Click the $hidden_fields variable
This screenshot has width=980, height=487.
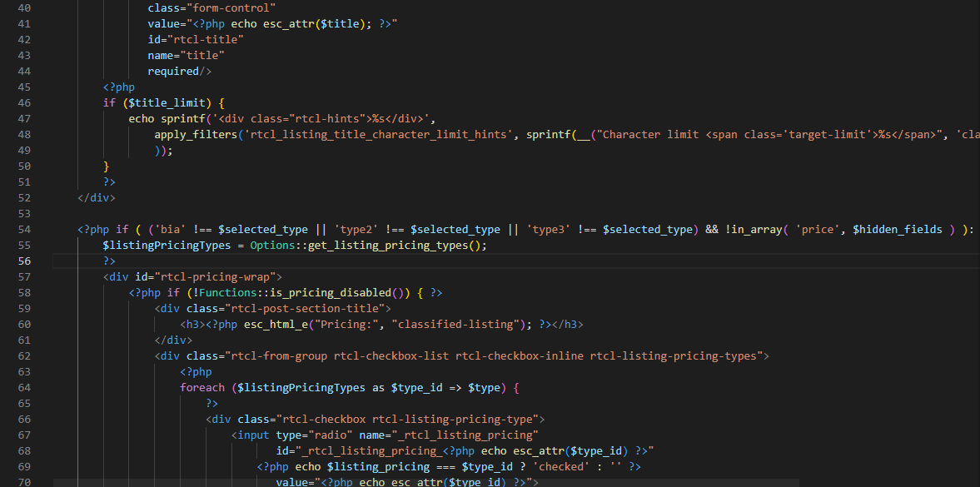click(x=898, y=230)
